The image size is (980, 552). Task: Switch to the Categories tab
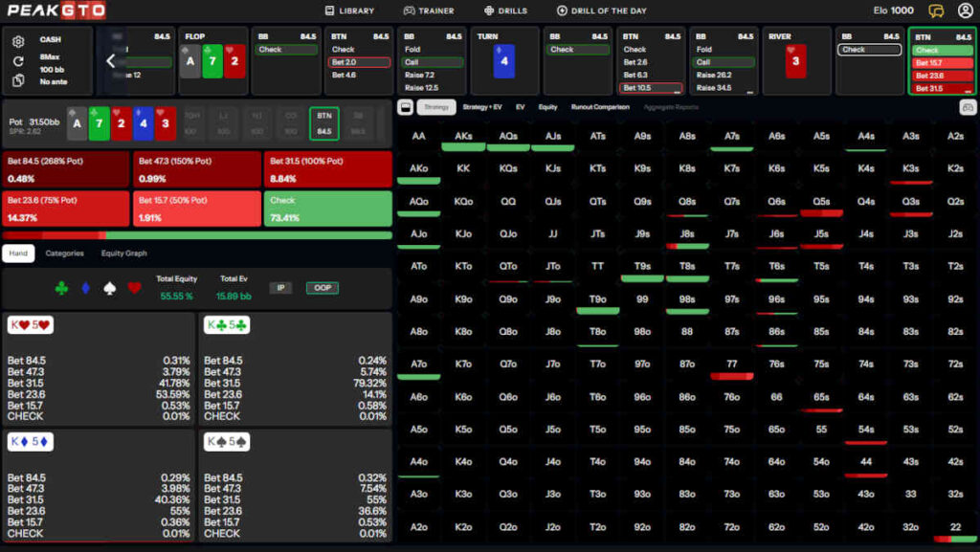point(64,254)
